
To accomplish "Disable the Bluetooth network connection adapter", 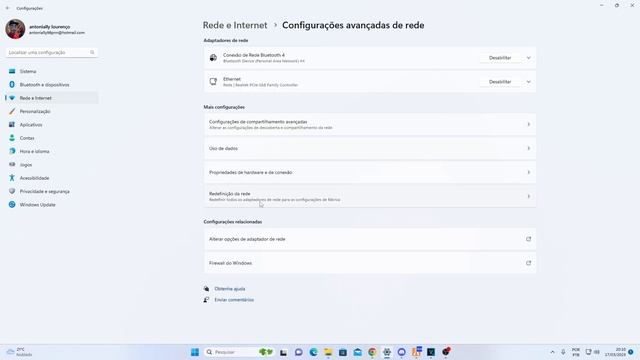I will [x=500, y=58].
